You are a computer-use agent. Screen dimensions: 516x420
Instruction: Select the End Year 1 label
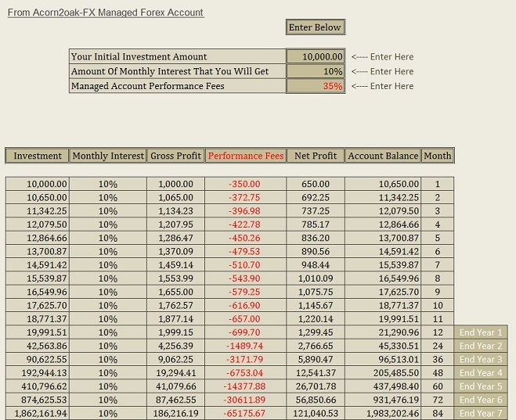pyautogui.click(x=481, y=332)
